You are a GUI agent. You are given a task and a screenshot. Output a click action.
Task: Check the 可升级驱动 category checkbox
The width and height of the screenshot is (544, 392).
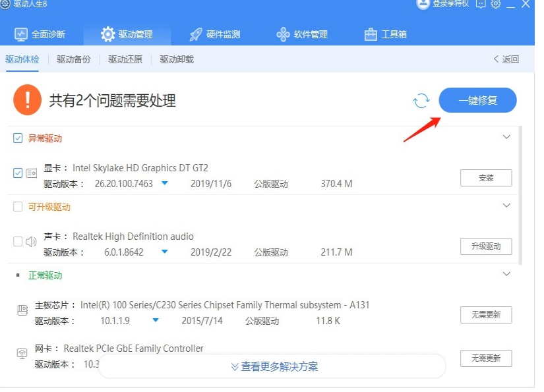(18, 207)
